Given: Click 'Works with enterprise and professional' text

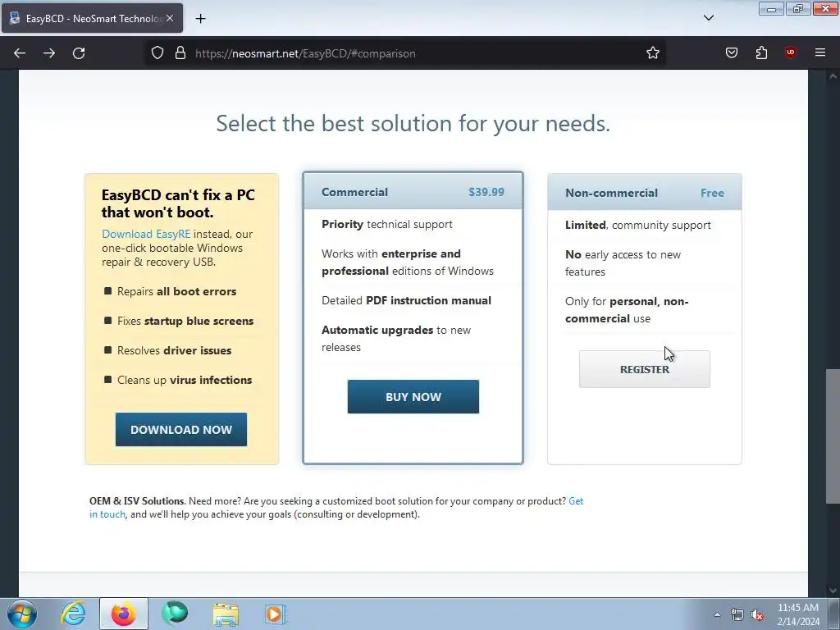Looking at the screenshot, I should click(x=407, y=262).
